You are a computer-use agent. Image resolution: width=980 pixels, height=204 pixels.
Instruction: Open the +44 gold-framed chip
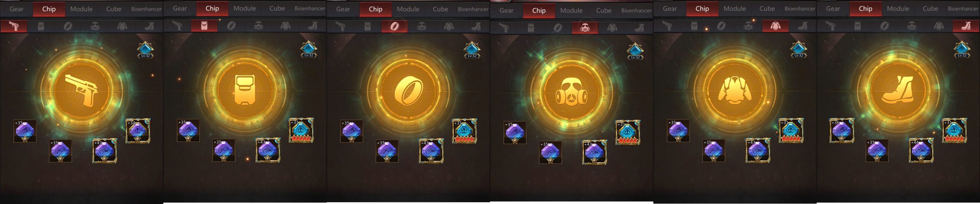click(x=921, y=150)
